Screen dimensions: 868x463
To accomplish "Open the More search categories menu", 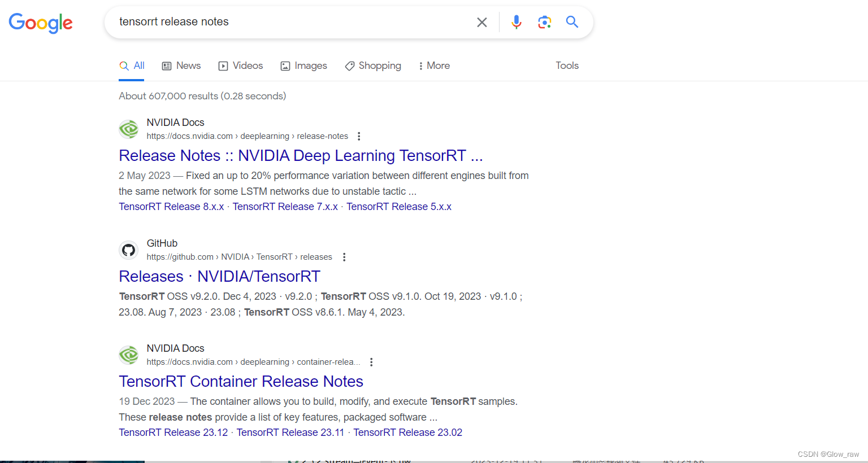I will pyautogui.click(x=433, y=65).
